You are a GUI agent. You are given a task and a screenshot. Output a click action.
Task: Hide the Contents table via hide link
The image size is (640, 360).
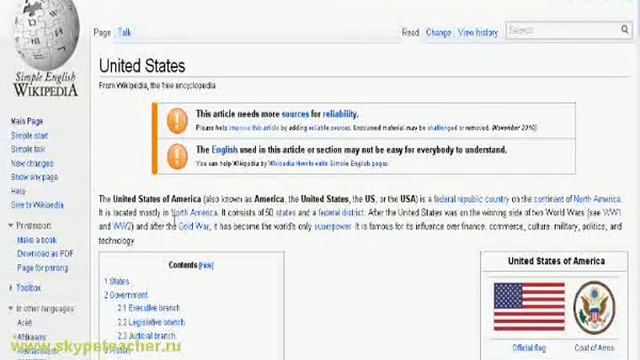pyautogui.click(x=206, y=266)
